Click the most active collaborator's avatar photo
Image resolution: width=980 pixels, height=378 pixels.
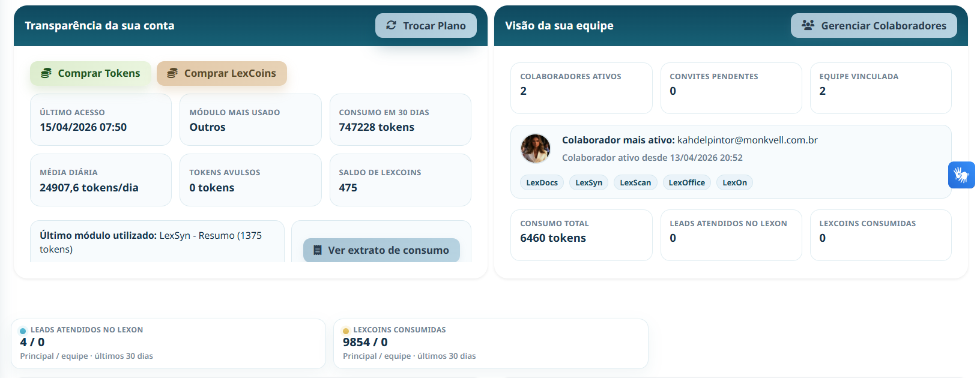tap(535, 149)
